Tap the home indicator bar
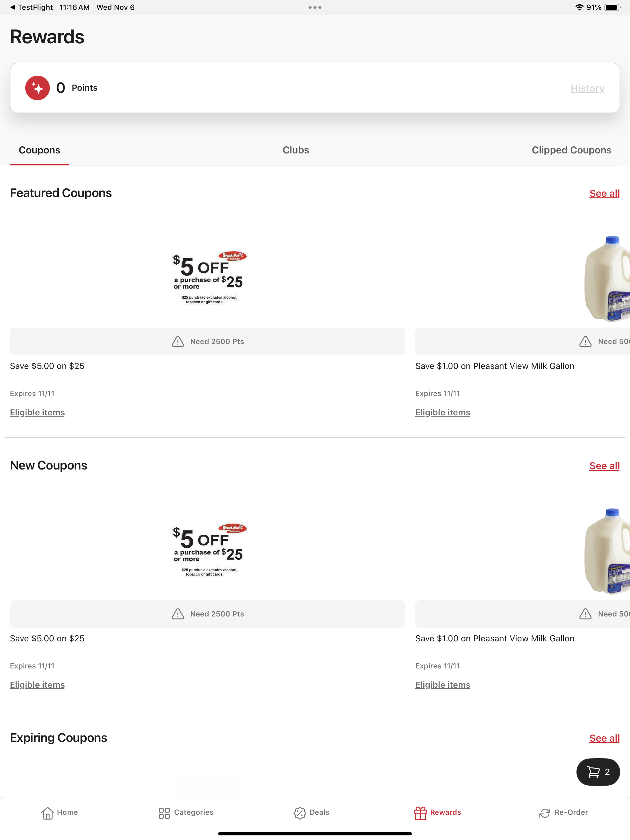630x840 pixels. point(315,834)
